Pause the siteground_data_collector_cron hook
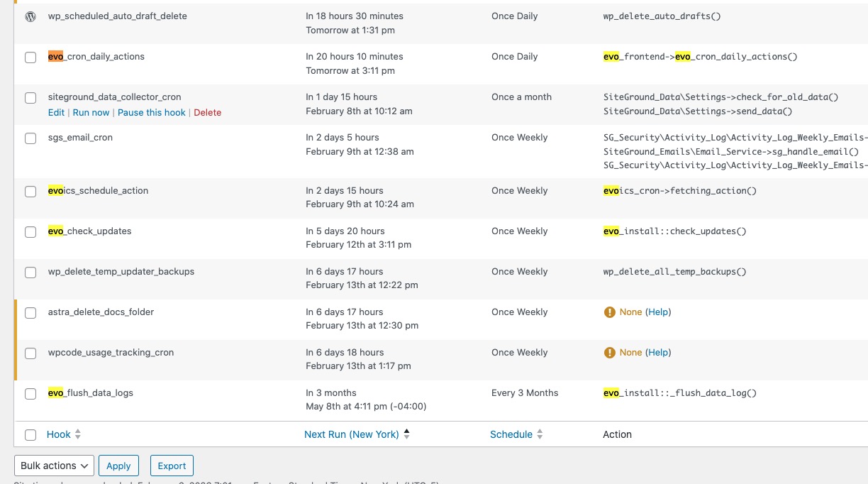Viewport: 868px width, 484px height. click(x=151, y=112)
